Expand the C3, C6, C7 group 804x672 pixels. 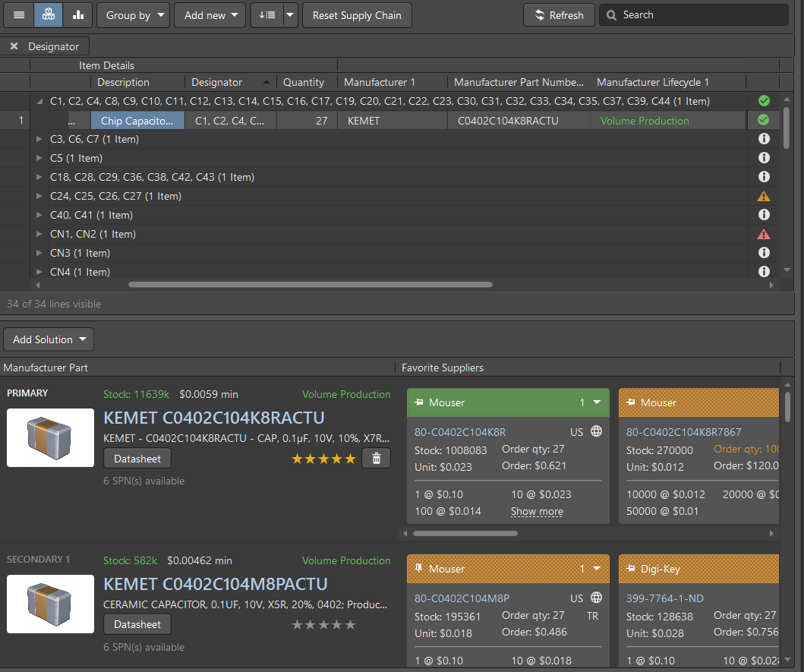[x=39, y=138]
